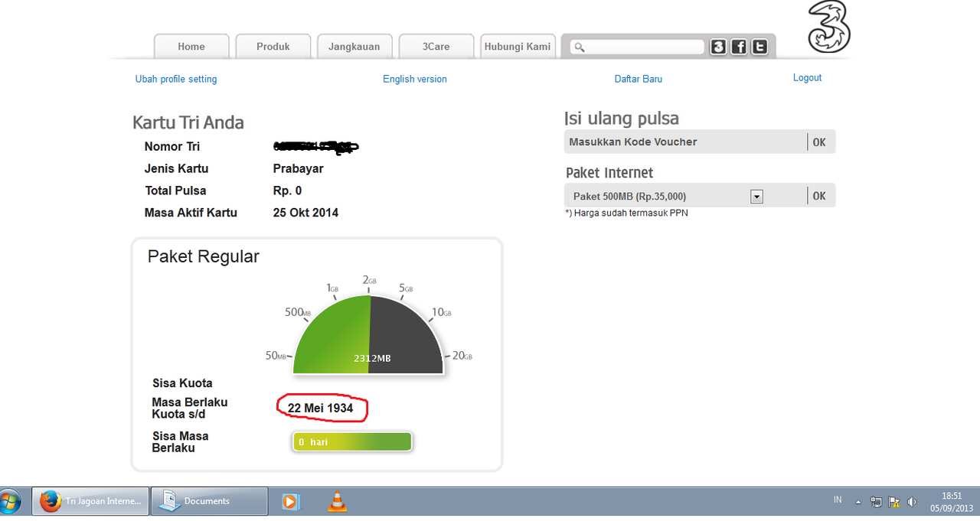The height and width of the screenshot is (521, 980).
Task: Click the 2312MB quota gauge
Action: 368,336
